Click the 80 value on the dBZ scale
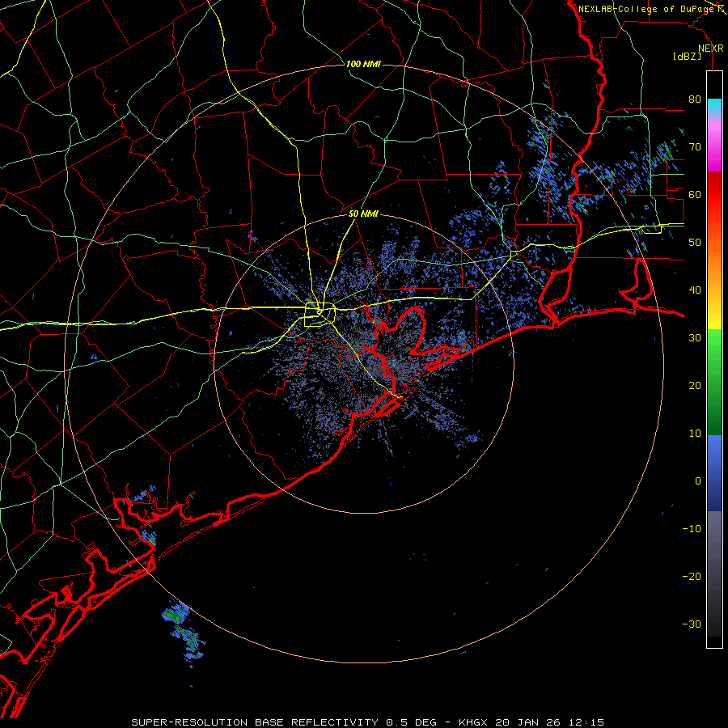This screenshot has height=728, width=728. coord(695,99)
